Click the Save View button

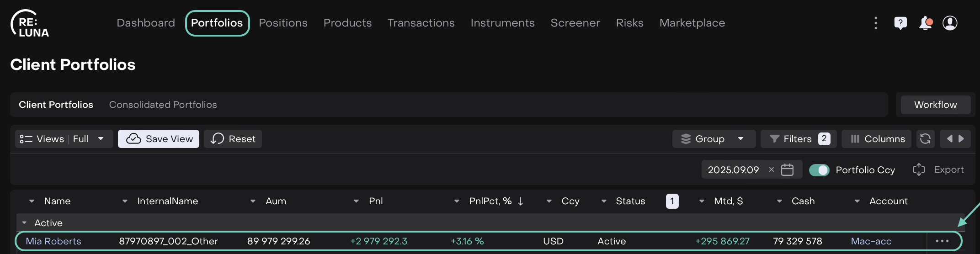coord(159,139)
